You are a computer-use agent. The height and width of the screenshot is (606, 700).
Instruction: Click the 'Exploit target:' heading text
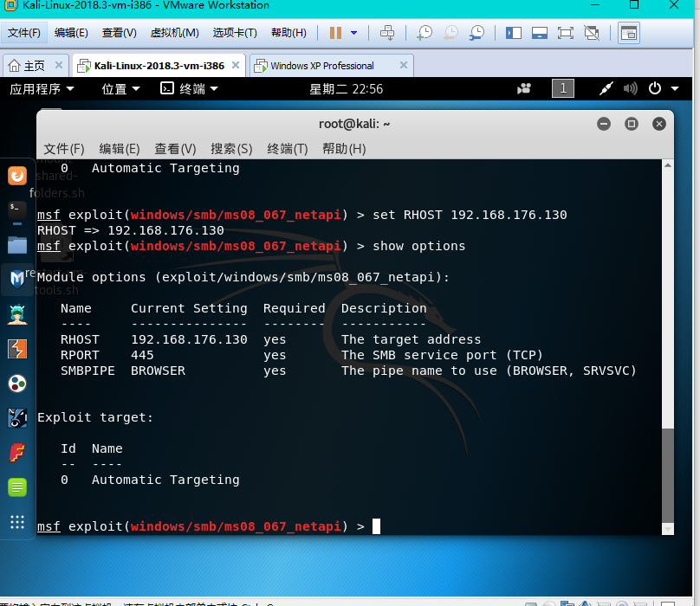95,417
